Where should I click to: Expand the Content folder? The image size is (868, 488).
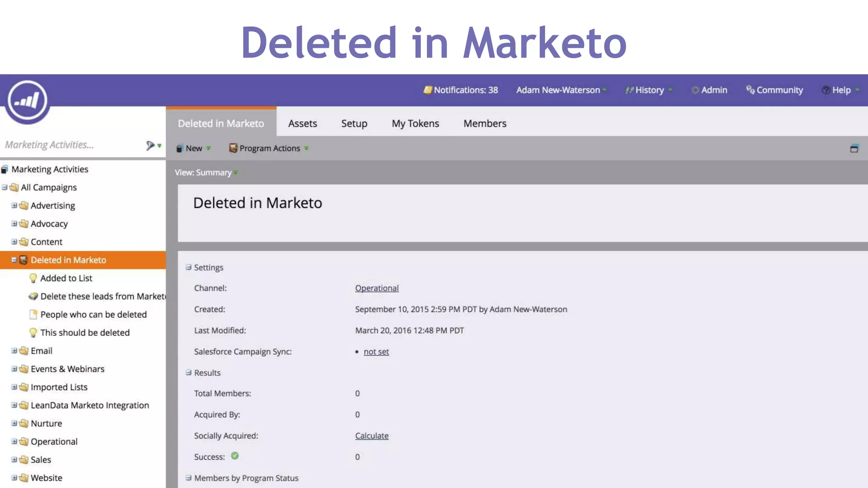coord(14,242)
